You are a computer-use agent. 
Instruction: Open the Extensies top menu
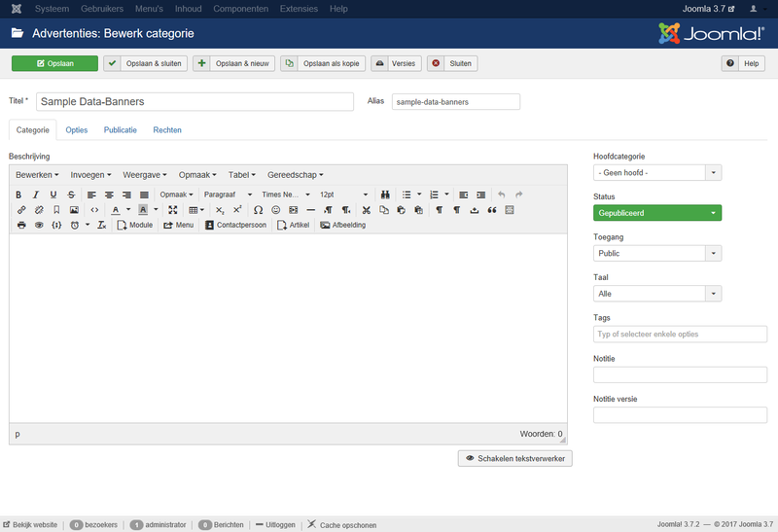pos(299,9)
